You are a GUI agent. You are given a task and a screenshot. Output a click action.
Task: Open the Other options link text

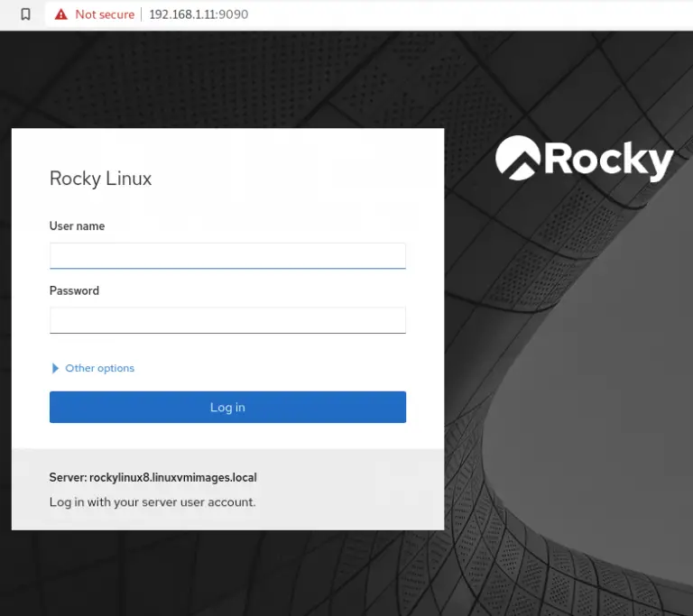click(x=99, y=368)
